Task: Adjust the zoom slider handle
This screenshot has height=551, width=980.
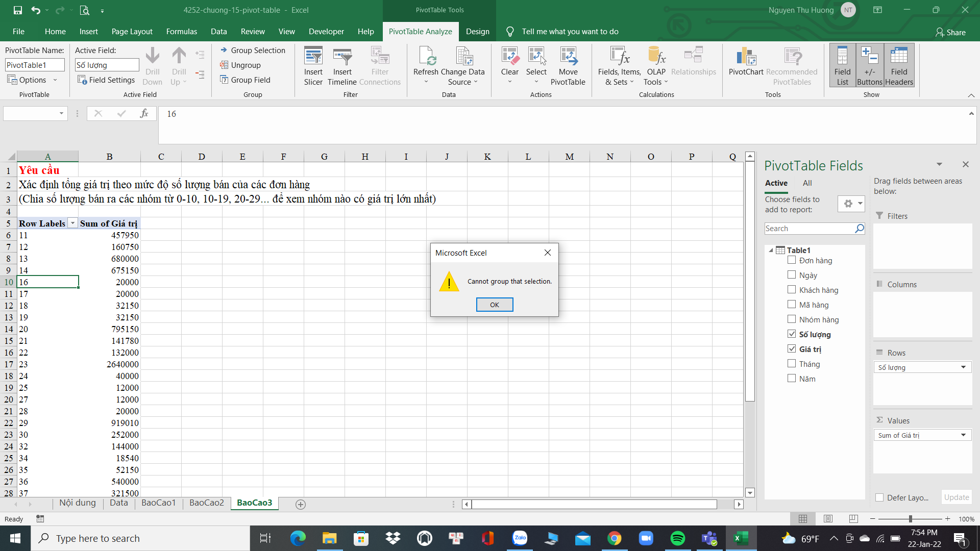Action: pos(910,519)
